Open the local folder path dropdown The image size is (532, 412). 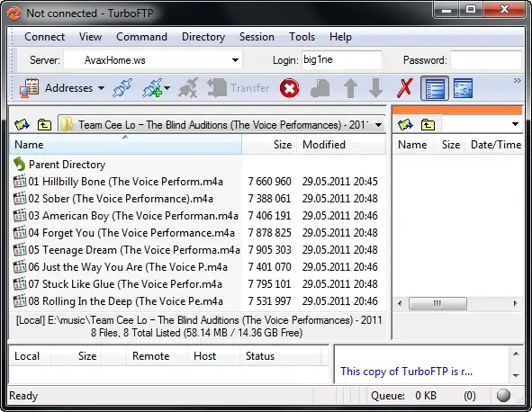point(378,125)
